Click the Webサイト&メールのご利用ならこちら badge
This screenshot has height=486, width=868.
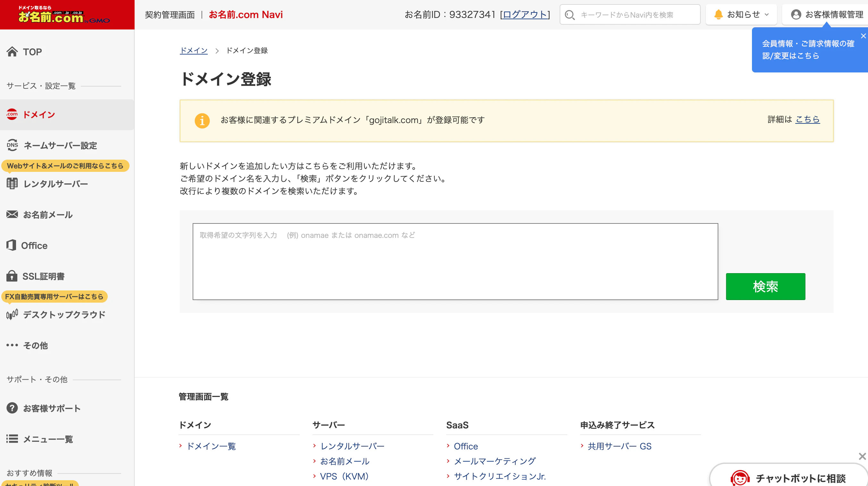click(x=65, y=165)
